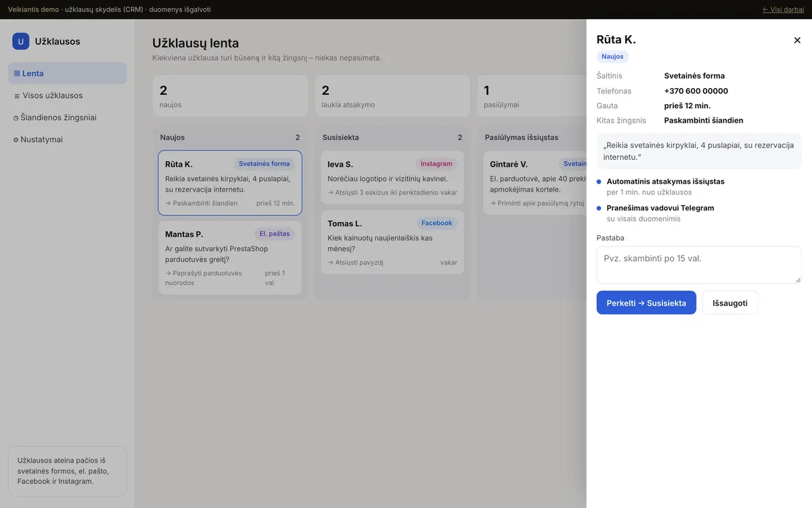
Task: Click the "1 pasiūlymai" summary tile
Action: click(532, 96)
